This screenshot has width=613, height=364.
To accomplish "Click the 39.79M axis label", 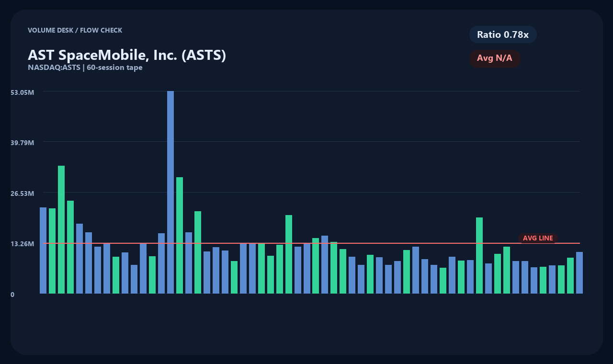I will (22, 143).
